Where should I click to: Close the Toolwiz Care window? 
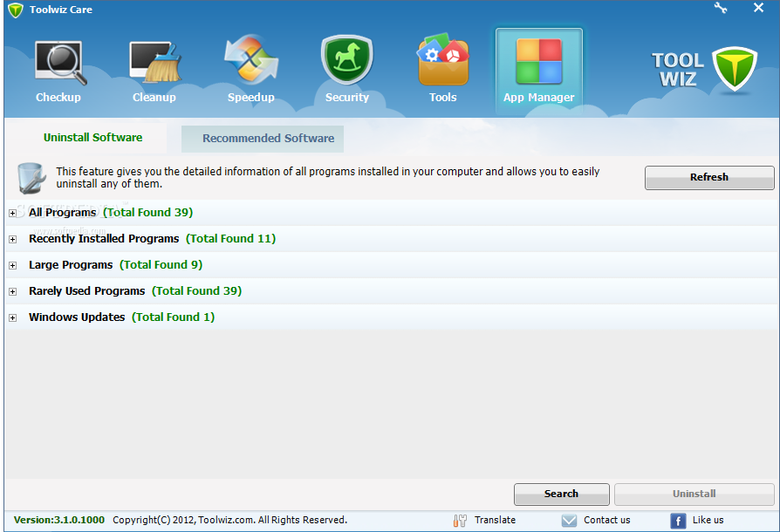tap(758, 8)
